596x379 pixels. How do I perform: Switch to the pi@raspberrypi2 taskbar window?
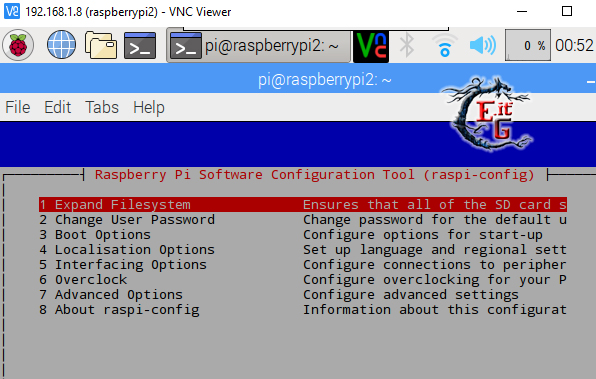coord(258,46)
